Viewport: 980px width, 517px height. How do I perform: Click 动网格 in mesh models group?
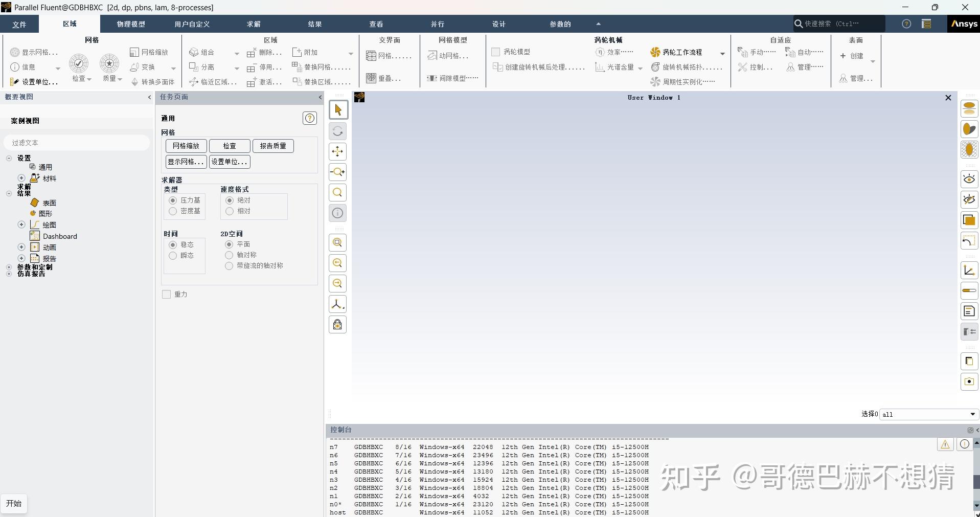(x=448, y=56)
